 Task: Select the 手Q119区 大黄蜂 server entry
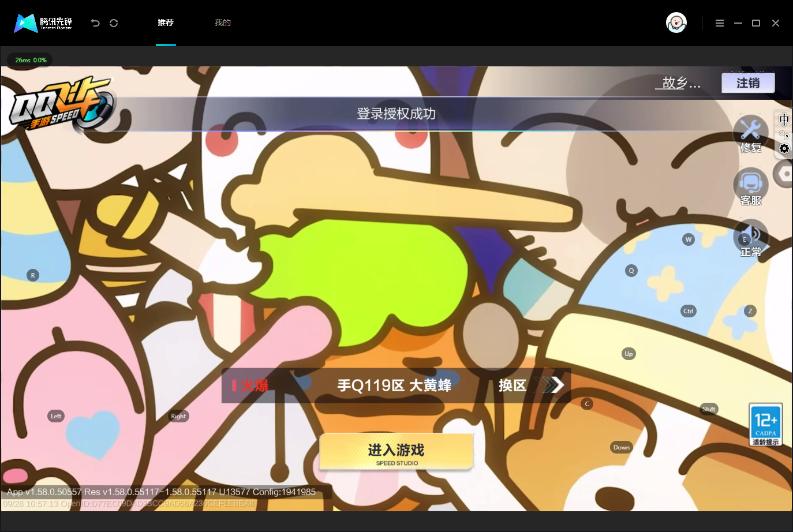click(395, 385)
